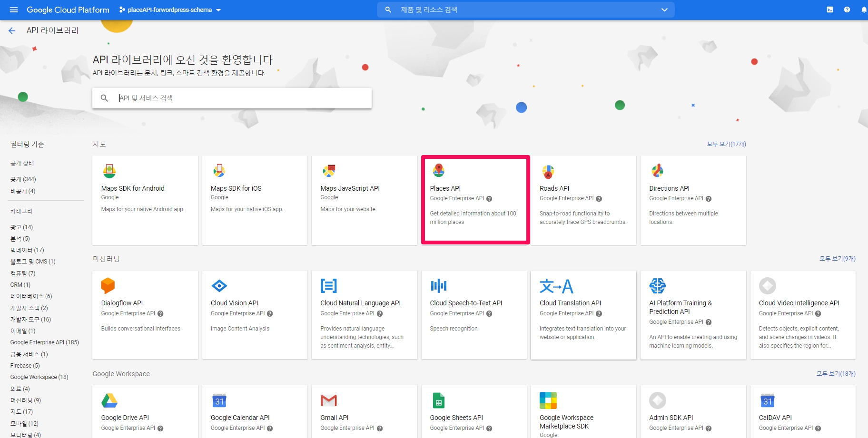This screenshot has height=438, width=868.
Task: Filter by 지도 (17) category
Action: point(21,412)
